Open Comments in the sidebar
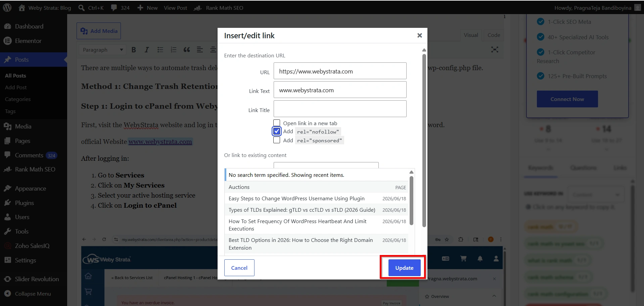The height and width of the screenshot is (306, 644). [29, 155]
